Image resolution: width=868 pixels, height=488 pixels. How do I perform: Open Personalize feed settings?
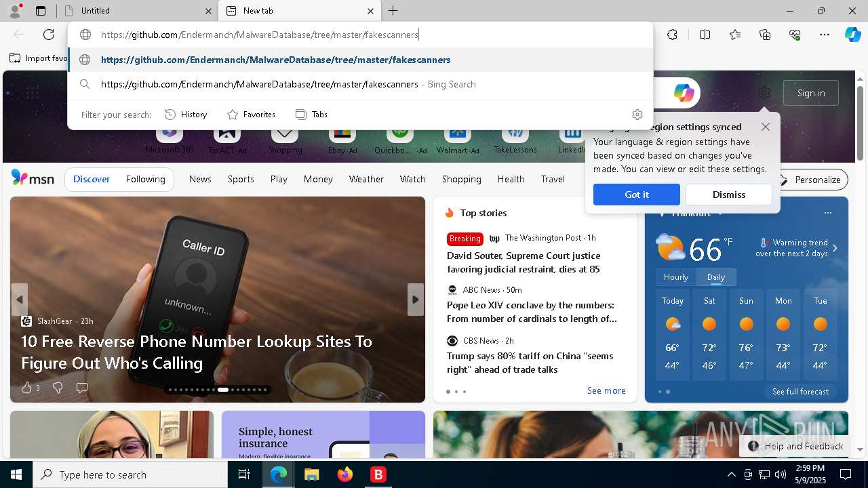coord(810,180)
